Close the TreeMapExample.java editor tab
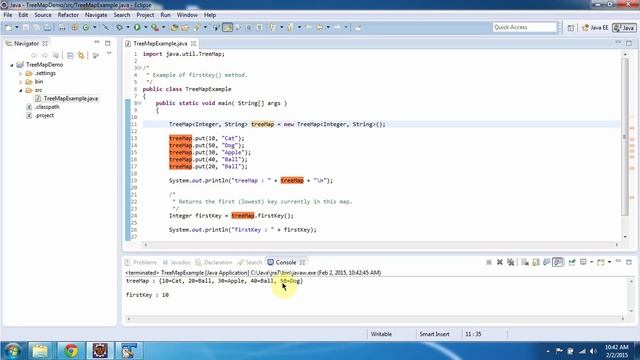The width and height of the screenshot is (640, 360). (x=193, y=43)
